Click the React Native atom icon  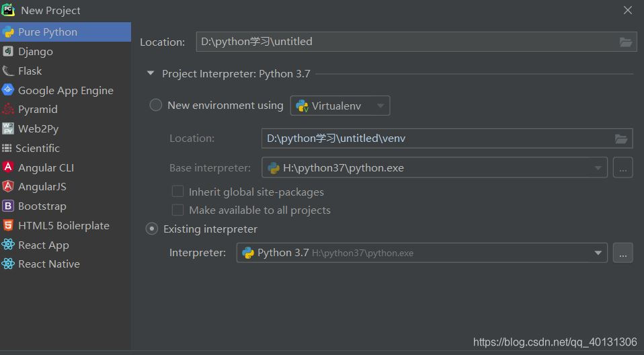coord(8,264)
